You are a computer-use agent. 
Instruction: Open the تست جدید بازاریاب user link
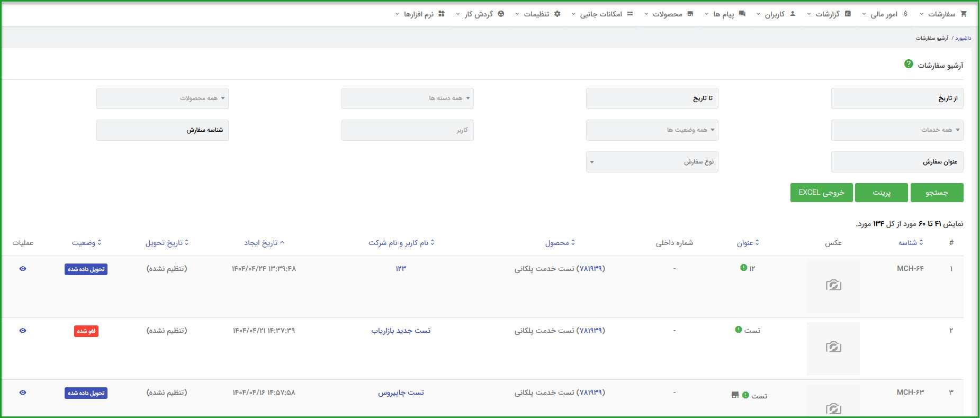point(401,331)
